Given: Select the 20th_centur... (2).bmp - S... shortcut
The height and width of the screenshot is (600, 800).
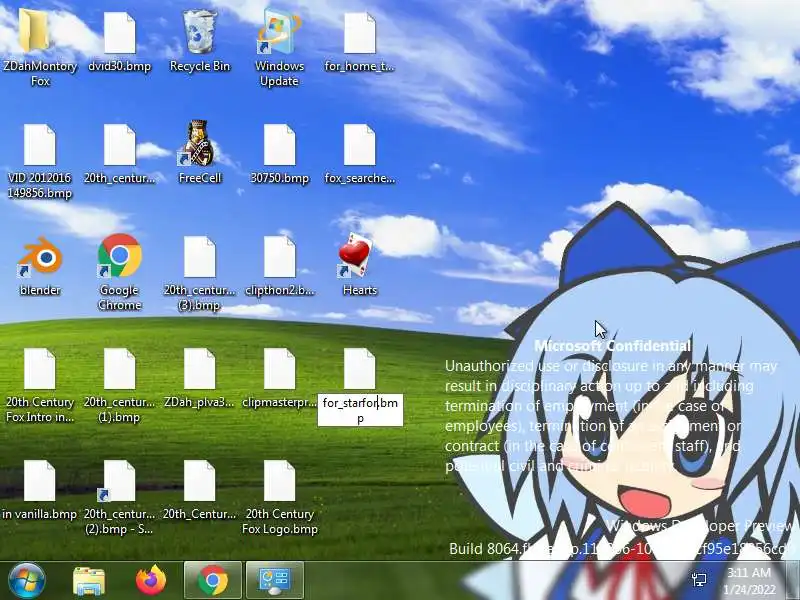Looking at the screenshot, I should point(117,481).
